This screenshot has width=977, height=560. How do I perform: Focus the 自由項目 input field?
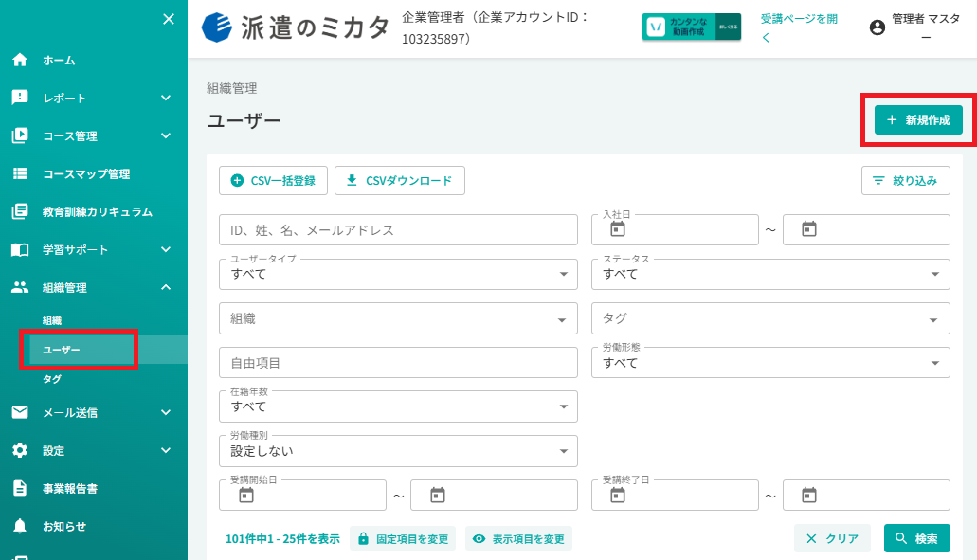coord(398,363)
